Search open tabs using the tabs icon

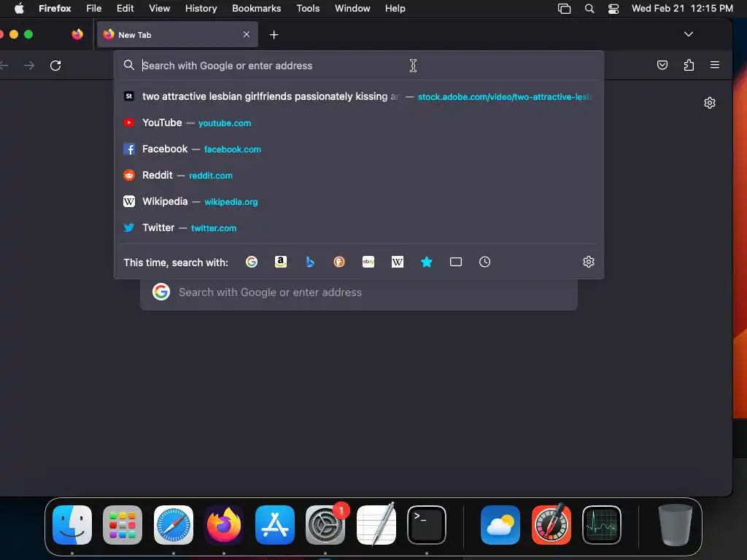pos(455,262)
